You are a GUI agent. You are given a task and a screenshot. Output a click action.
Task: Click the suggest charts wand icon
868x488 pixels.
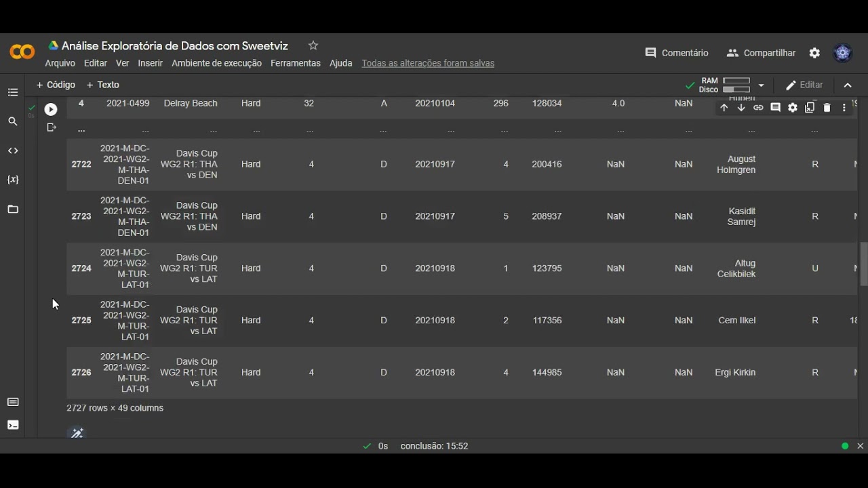click(x=77, y=433)
